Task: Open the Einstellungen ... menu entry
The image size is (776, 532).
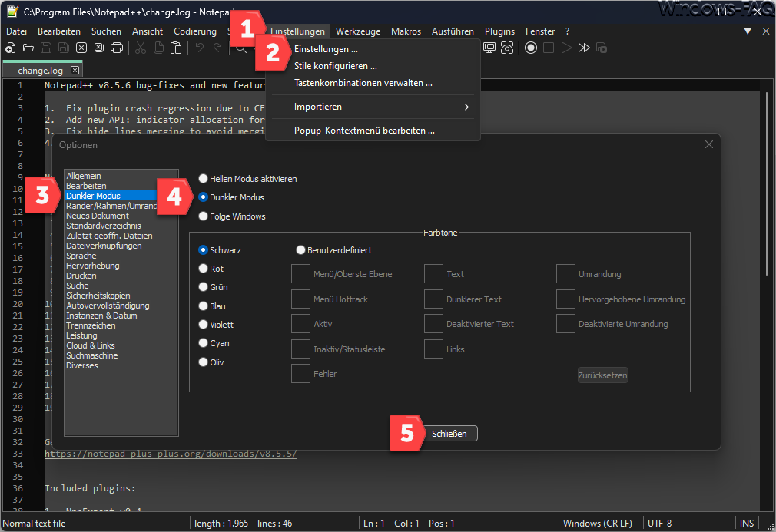Action: (x=373, y=49)
